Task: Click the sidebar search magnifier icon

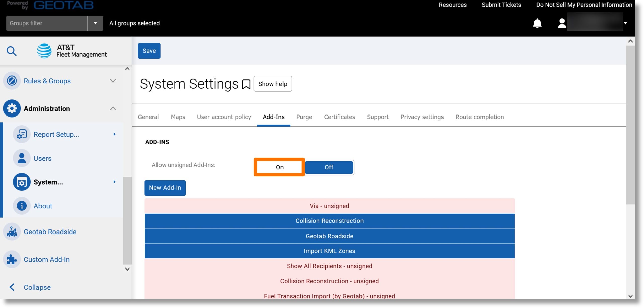Action: click(12, 51)
